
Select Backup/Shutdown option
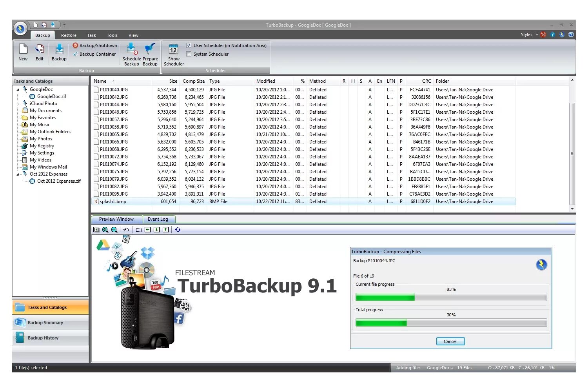pyautogui.click(x=95, y=45)
